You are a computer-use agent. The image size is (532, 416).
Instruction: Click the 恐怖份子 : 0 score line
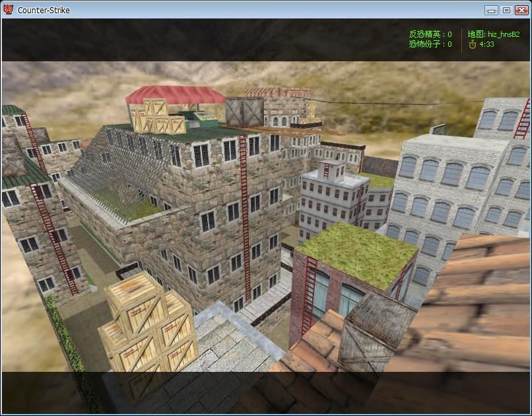coord(430,44)
